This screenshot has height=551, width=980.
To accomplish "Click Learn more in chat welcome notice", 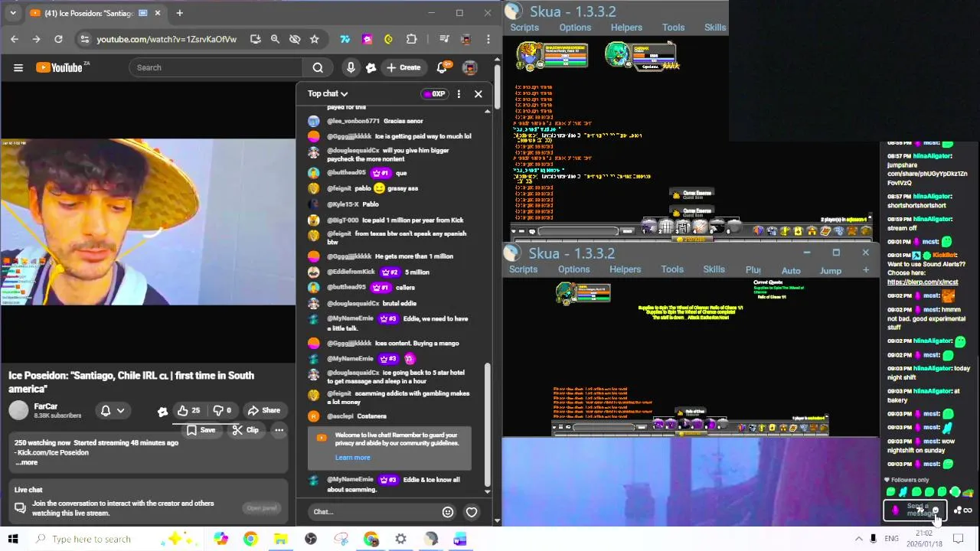I will pyautogui.click(x=352, y=458).
